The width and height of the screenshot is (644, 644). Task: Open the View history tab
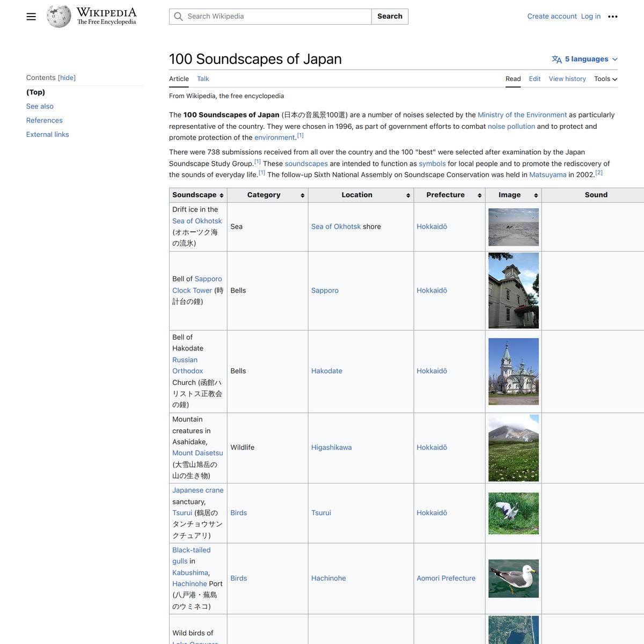pyautogui.click(x=567, y=79)
